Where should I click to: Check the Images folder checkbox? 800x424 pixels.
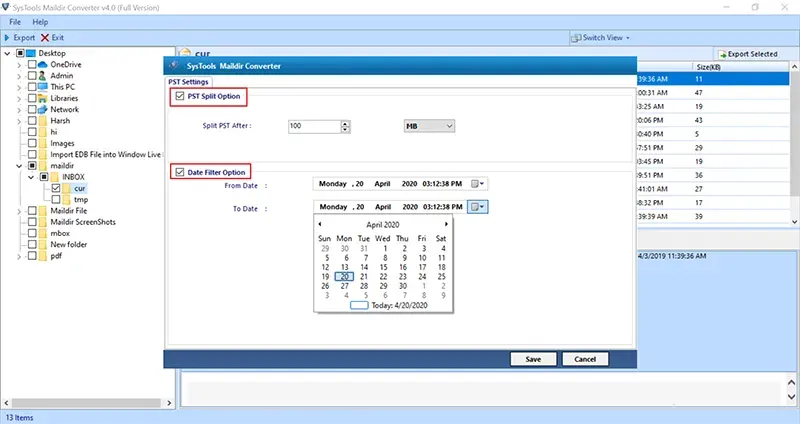(x=32, y=143)
